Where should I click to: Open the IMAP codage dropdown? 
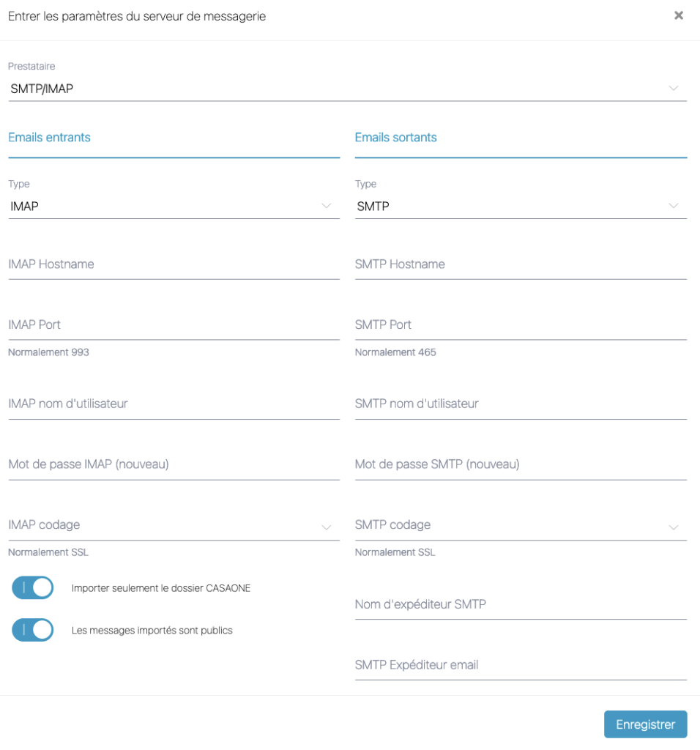point(174,525)
